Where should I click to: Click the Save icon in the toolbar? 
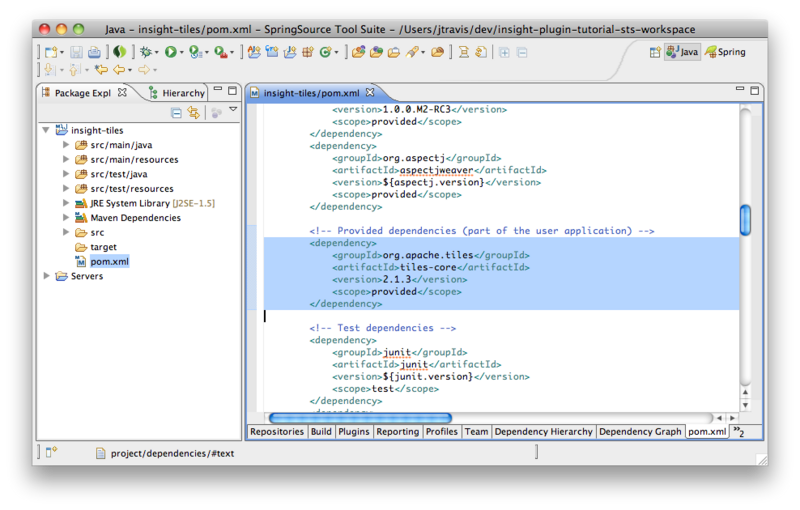(x=77, y=51)
